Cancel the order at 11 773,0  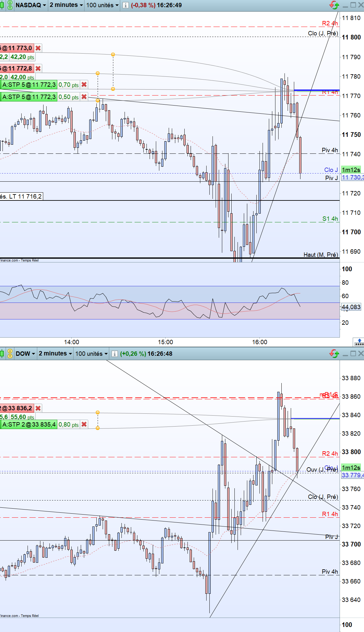38,48
